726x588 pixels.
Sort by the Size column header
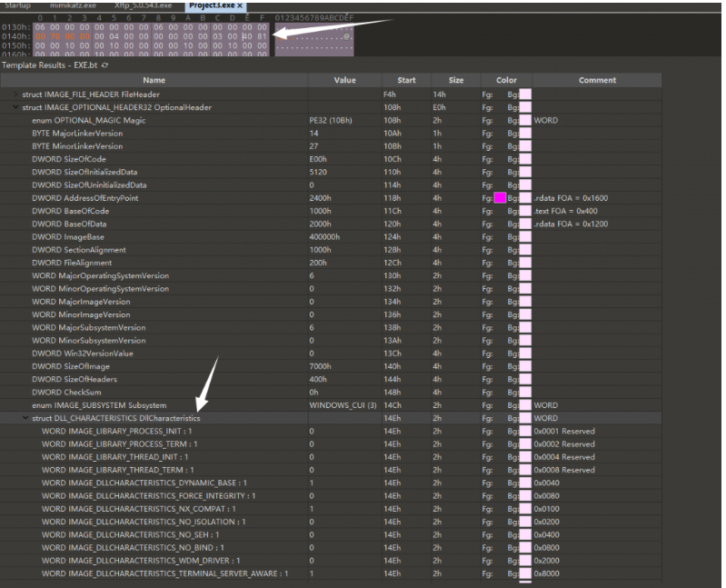click(x=456, y=80)
